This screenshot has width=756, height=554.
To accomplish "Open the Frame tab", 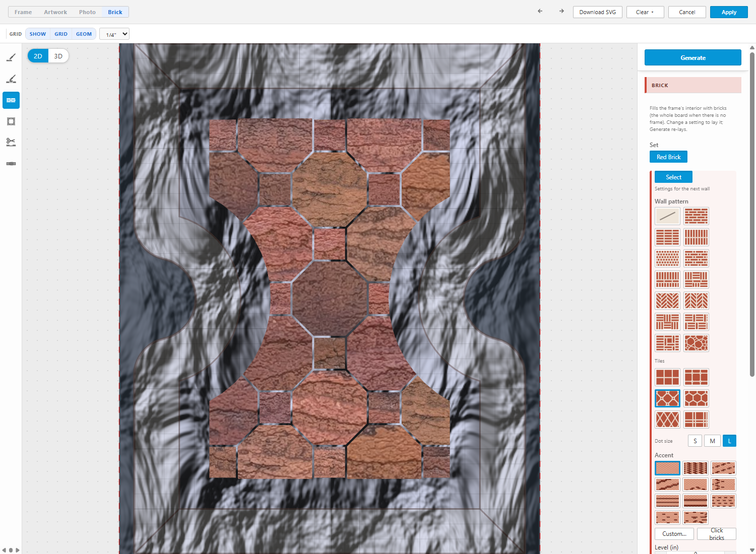I will [x=23, y=12].
